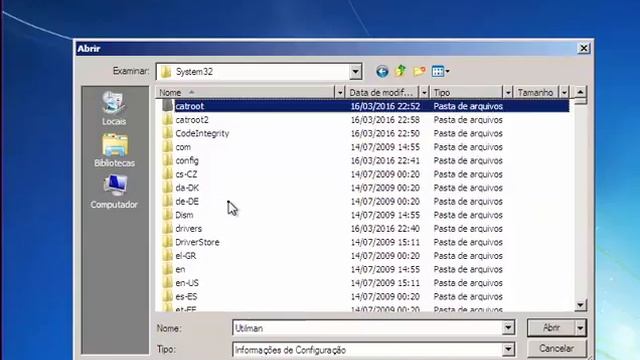Image resolution: width=640 pixels, height=360 pixels.
Task: Sort by the Nome column header
Action: [245, 93]
